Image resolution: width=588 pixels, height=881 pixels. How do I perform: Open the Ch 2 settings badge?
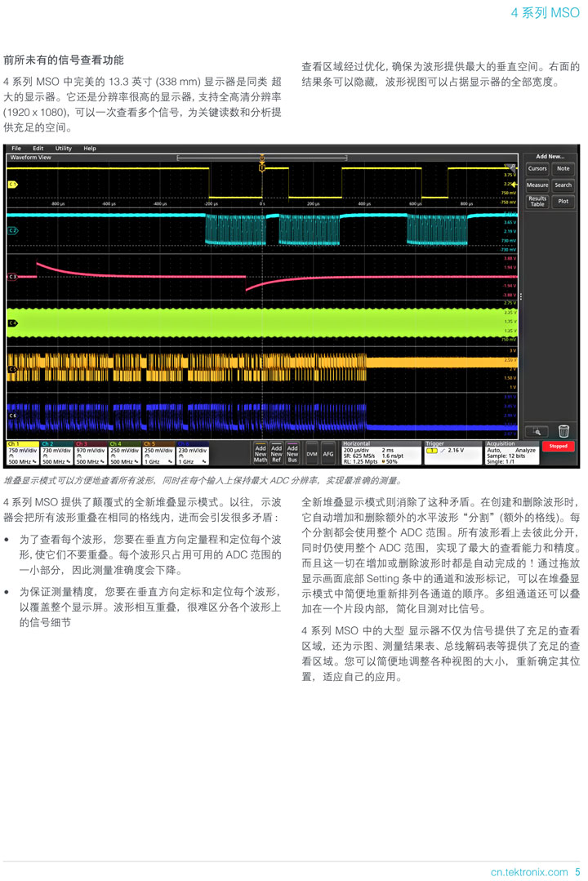click(57, 453)
